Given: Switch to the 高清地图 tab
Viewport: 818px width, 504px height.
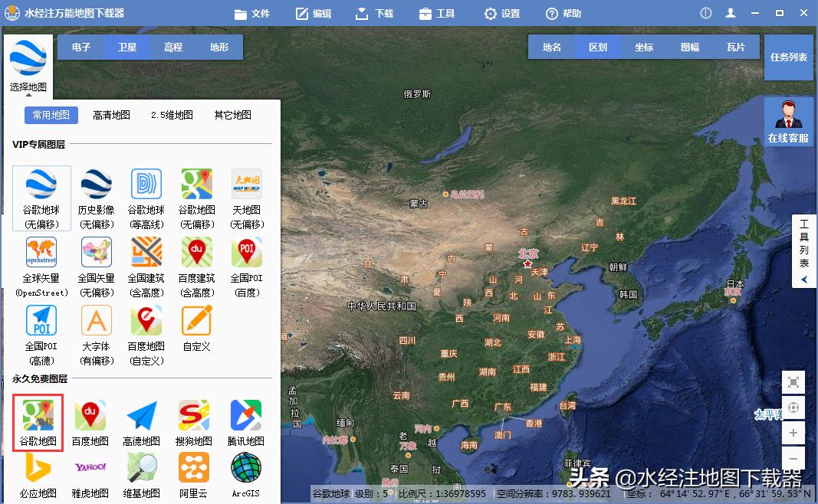Looking at the screenshot, I should [110, 114].
